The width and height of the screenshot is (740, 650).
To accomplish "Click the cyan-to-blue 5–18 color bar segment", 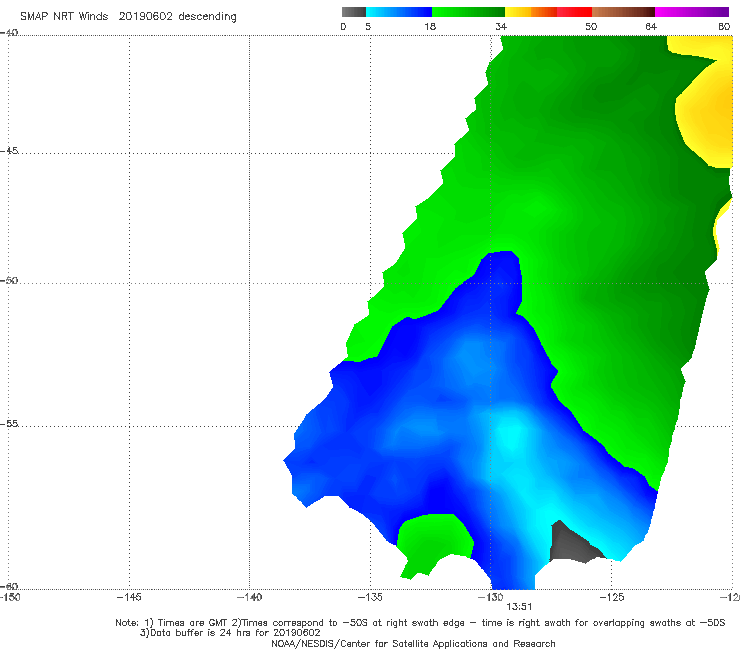I will (399, 12).
